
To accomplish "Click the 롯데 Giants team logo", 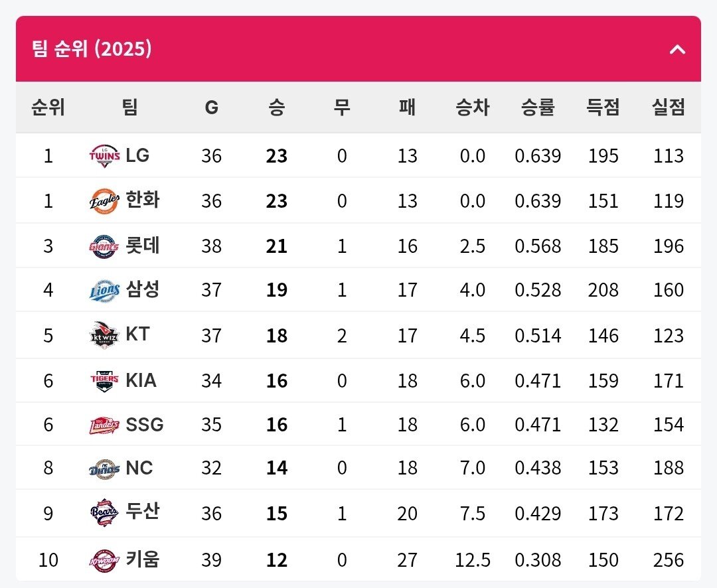I will click(x=105, y=246).
